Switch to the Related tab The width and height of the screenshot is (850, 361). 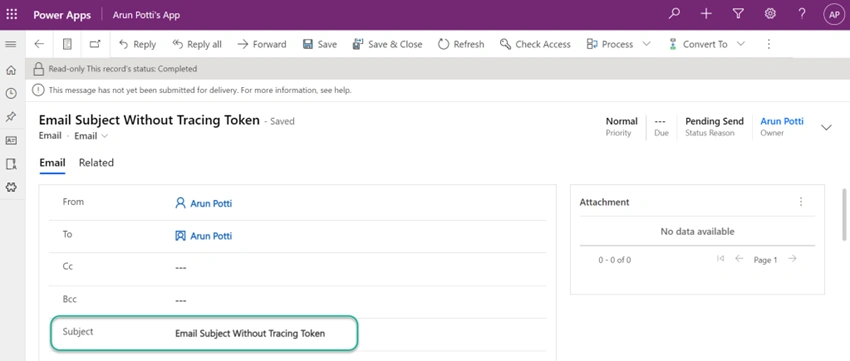coord(96,163)
